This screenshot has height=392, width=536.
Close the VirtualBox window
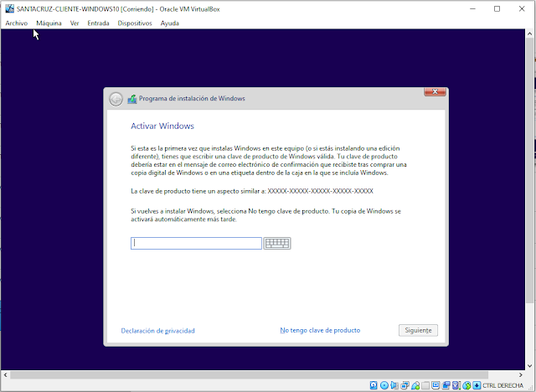pos(522,9)
